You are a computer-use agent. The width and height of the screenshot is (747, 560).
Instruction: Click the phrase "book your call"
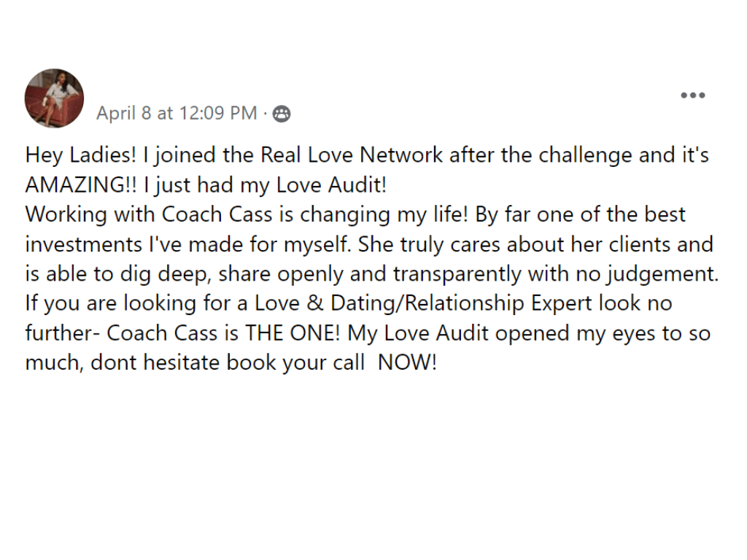295,364
